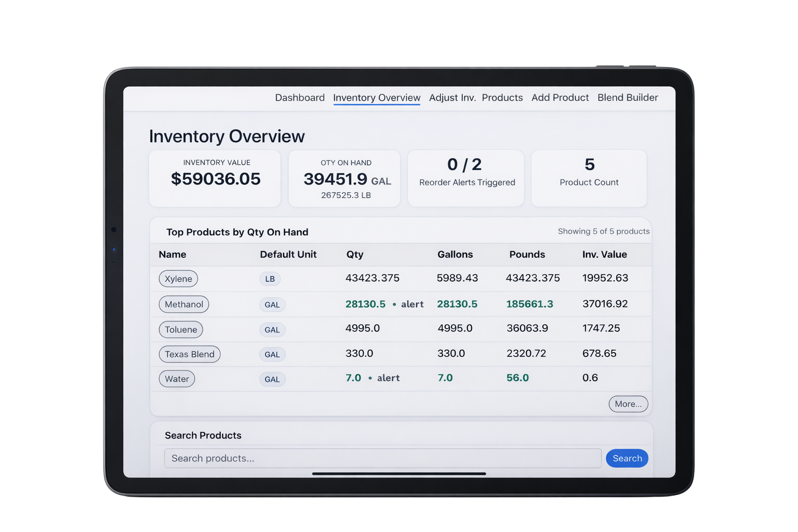
Task: Open the Toluene product entry
Action: click(x=181, y=329)
